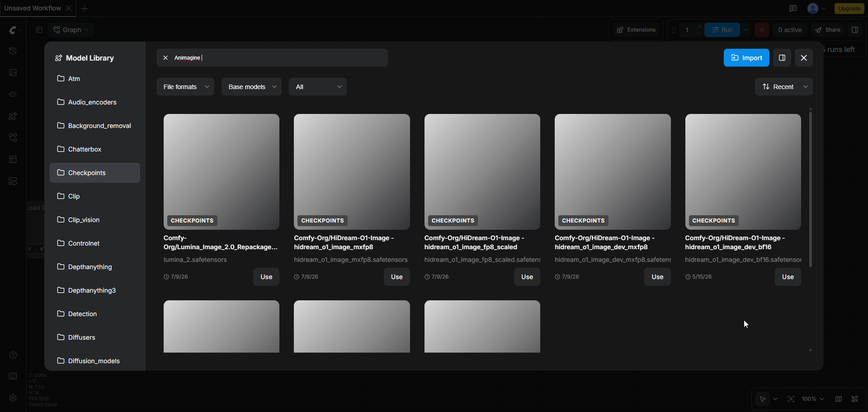868x412 pixels.
Task: Close the Model Library dialog
Action: tap(803, 58)
